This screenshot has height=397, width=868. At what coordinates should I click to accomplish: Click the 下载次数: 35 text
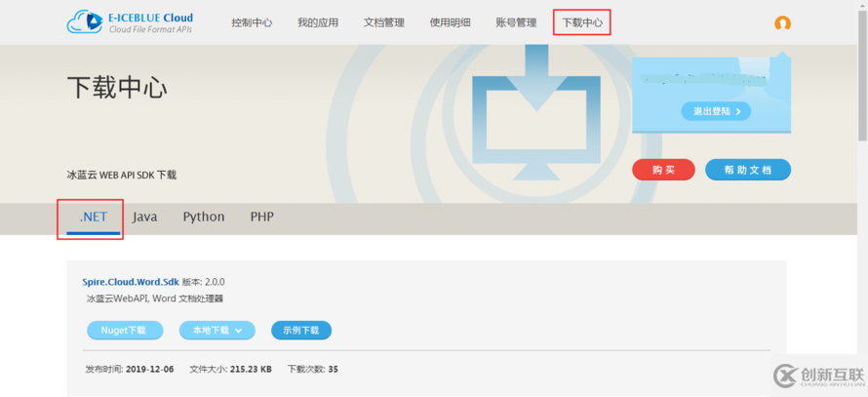(x=313, y=370)
